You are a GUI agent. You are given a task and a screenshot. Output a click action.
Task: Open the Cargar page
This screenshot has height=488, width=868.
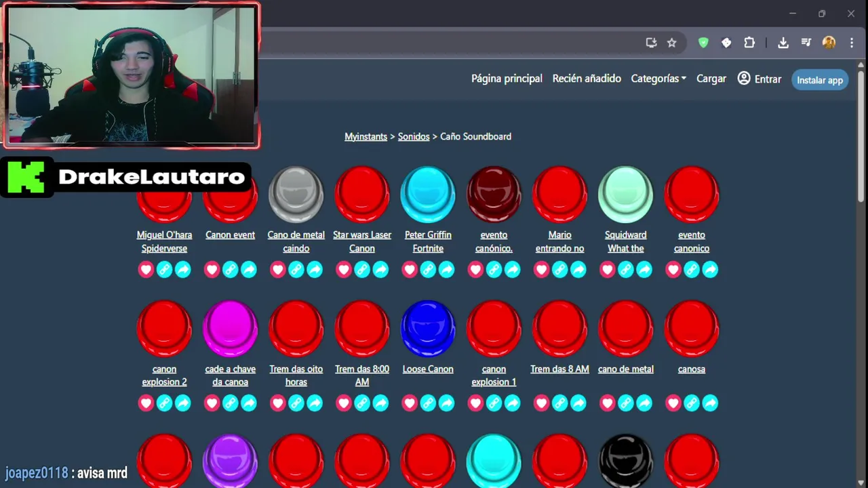pyautogui.click(x=711, y=79)
